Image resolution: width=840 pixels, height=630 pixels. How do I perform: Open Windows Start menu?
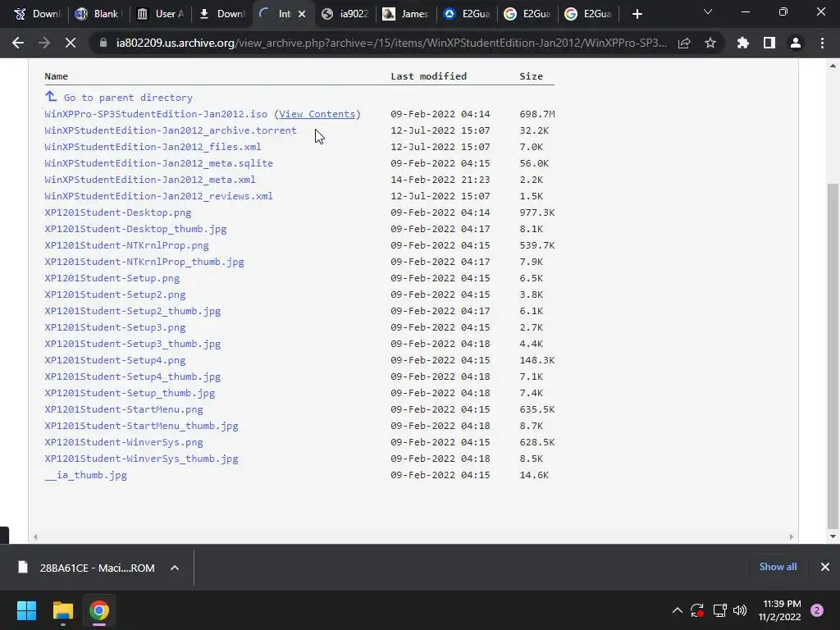26,610
